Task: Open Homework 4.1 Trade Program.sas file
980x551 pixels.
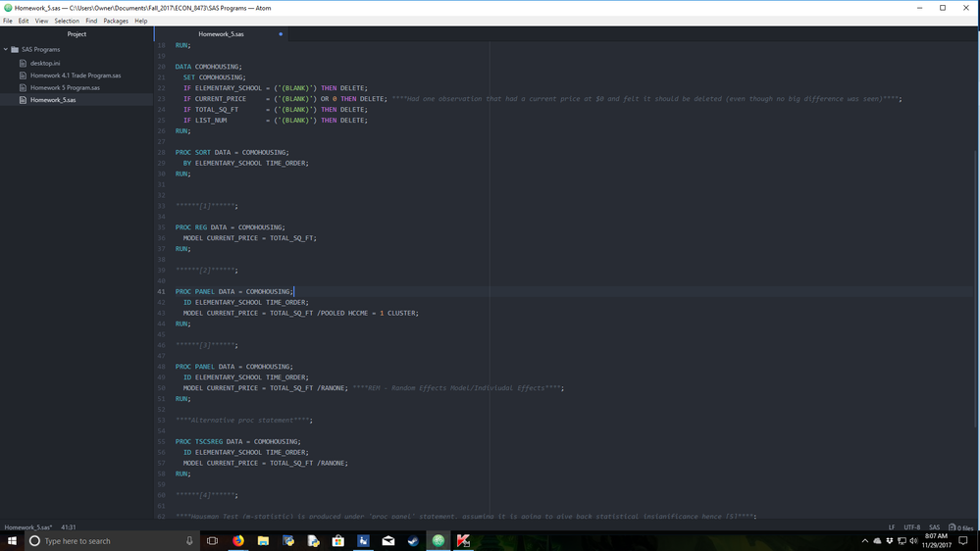Action: [75, 75]
